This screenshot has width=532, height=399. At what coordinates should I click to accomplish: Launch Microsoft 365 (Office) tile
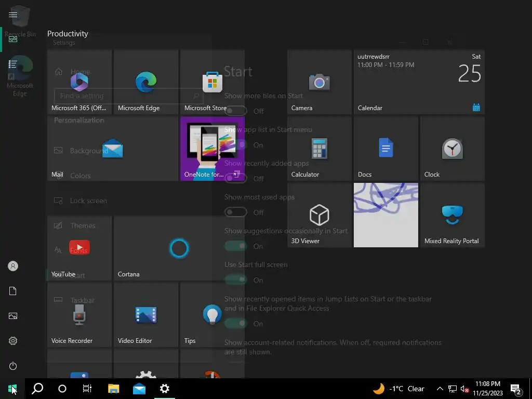[x=79, y=82]
